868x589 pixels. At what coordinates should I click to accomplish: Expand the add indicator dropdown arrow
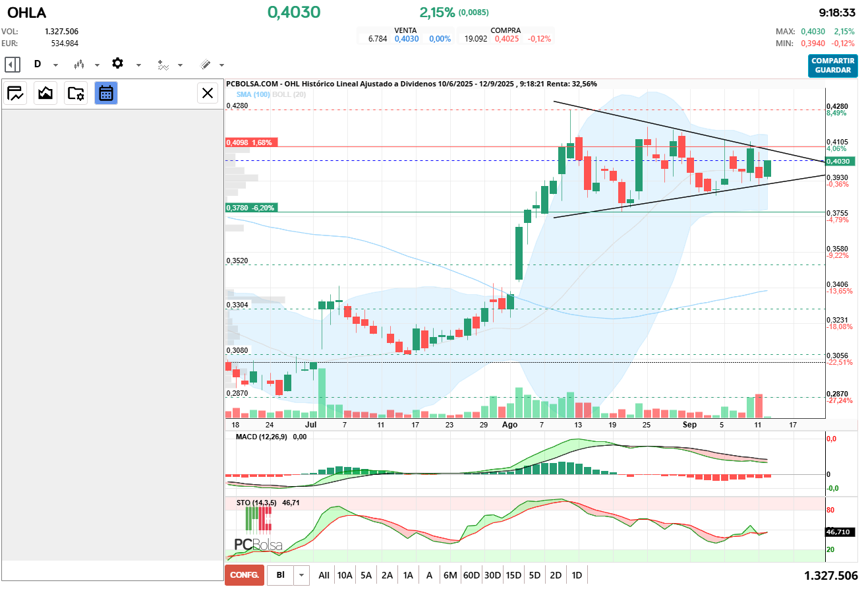coord(180,65)
